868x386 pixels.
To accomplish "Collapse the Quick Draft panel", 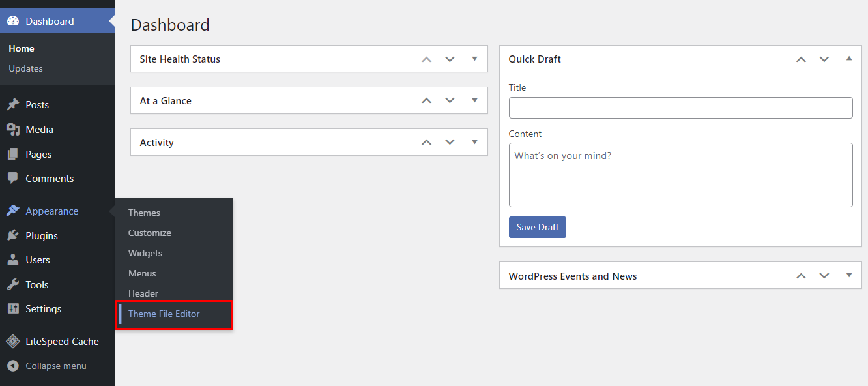I will pos(848,59).
